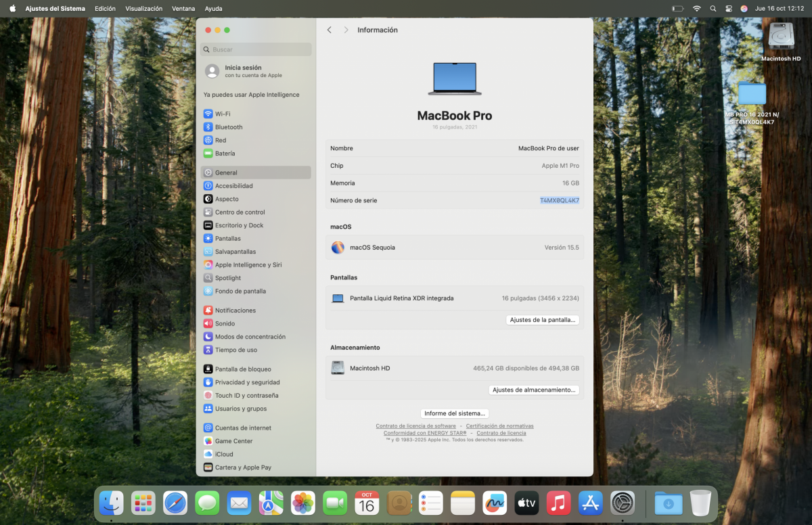812x525 pixels.
Task: Open the Apple menu
Action: click(x=12, y=9)
